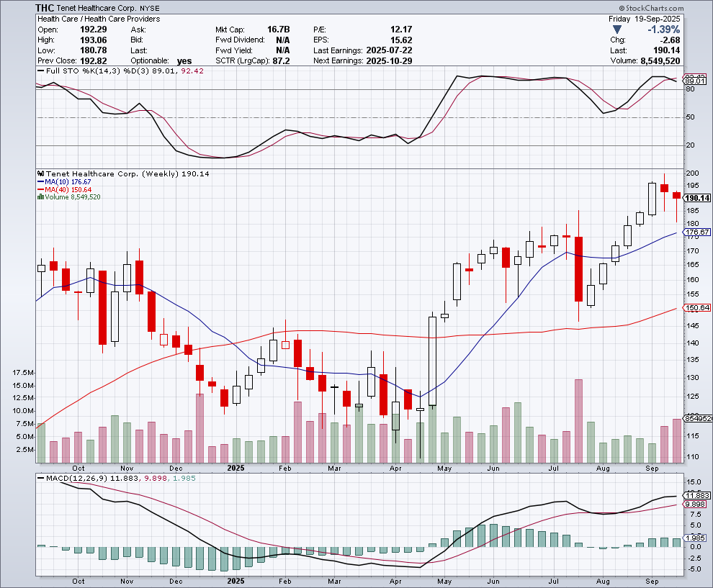Viewport: 713px width, 588px height.
Task: Click the black Full STO legend line marker
Action: pos(41,71)
